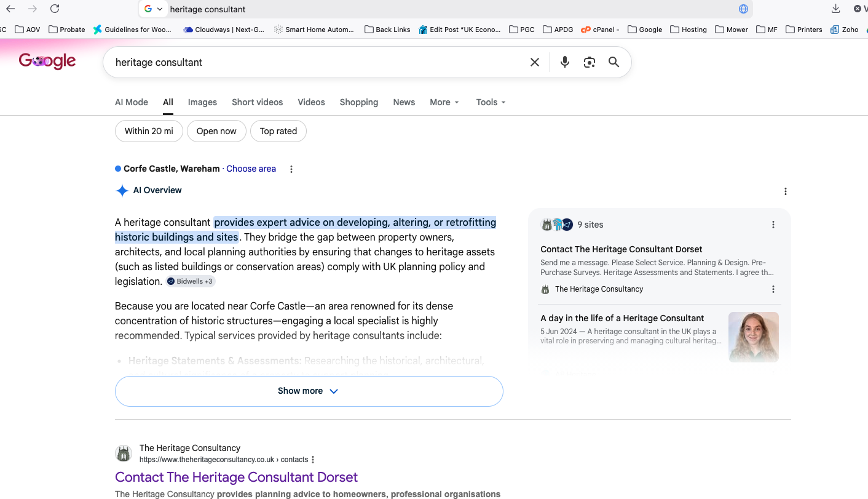Open the address bar search engine dropdown arrow
Image resolution: width=868 pixels, height=499 pixels.
[x=160, y=9]
